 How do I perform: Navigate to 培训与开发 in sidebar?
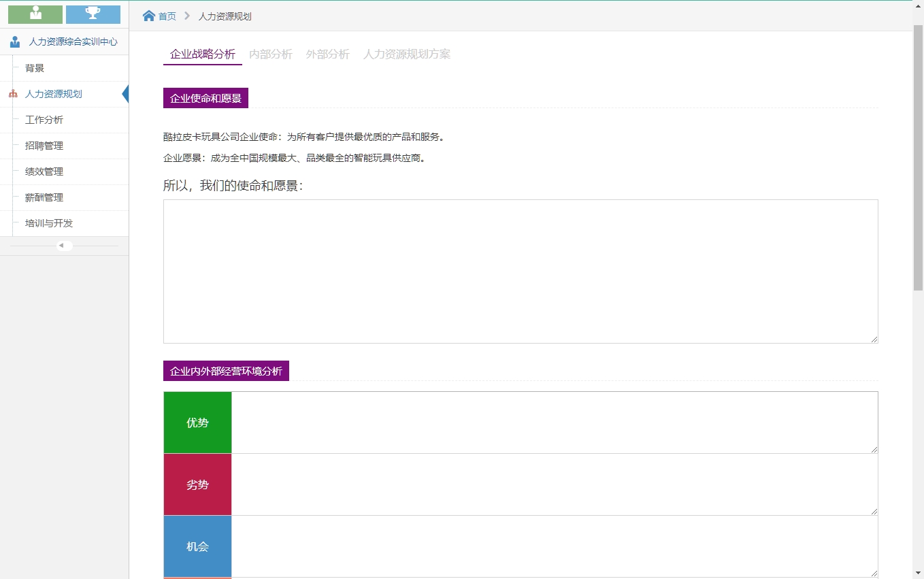49,223
